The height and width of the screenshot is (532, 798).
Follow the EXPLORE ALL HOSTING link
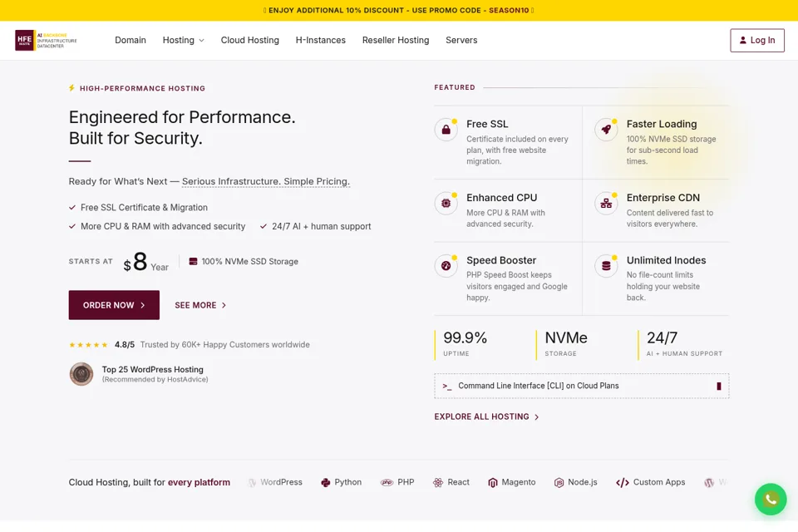click(x=486, y=416)
